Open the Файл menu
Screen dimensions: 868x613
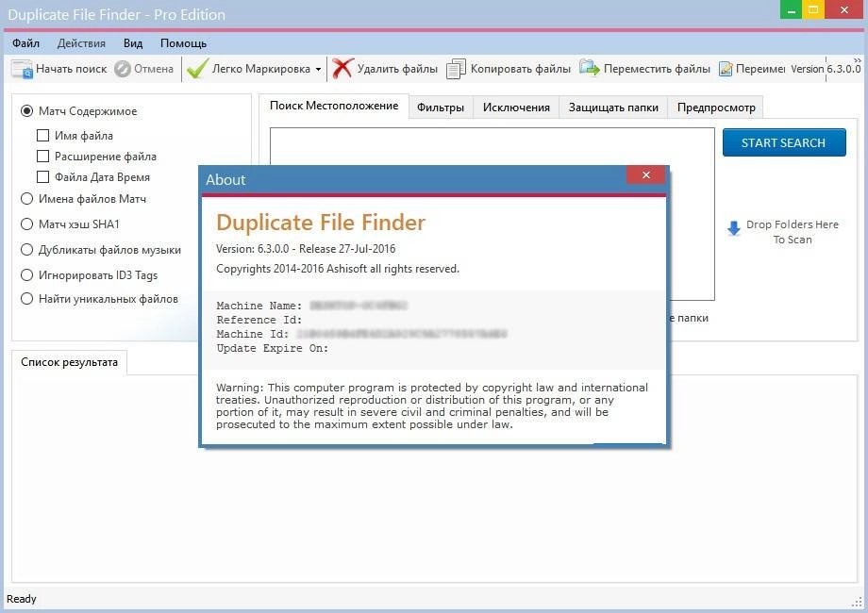click(26, 43)
